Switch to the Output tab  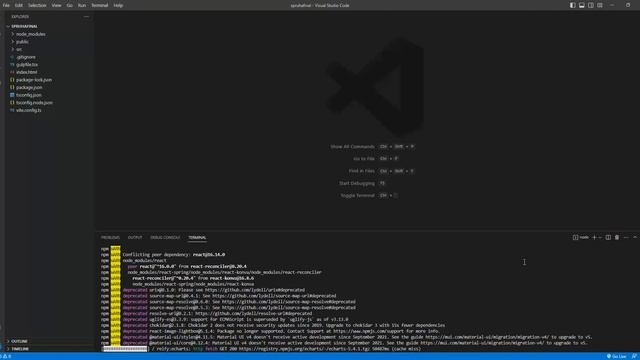tap(135, 238)
